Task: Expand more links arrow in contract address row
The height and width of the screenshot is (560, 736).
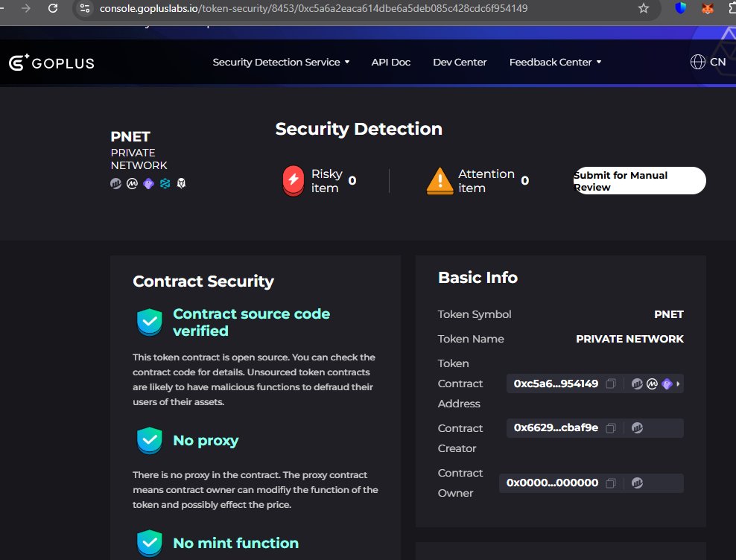Action: point(678,384)
